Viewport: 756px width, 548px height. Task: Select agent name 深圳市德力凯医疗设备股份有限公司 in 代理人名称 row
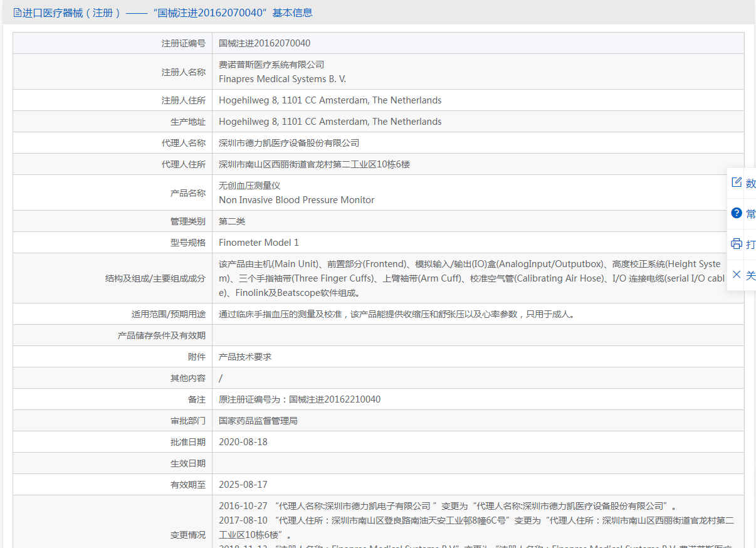tap(289, 143)
